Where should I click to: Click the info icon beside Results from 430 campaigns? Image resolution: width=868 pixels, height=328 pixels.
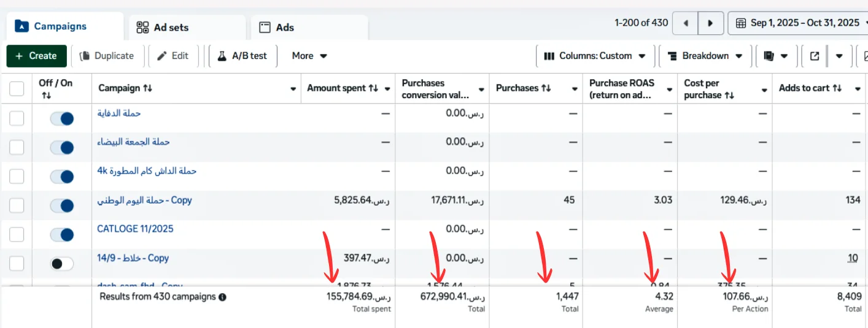pos(222,297)
